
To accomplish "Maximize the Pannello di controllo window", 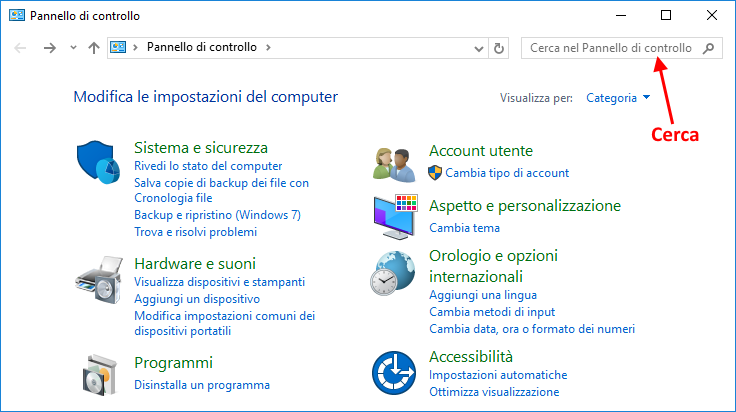I will click(666, 15).
